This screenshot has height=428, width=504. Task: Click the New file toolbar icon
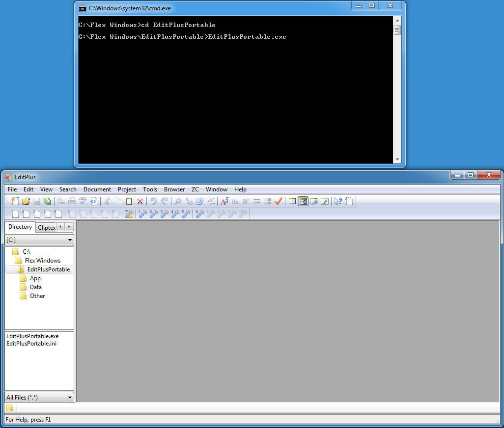(15, 201)
